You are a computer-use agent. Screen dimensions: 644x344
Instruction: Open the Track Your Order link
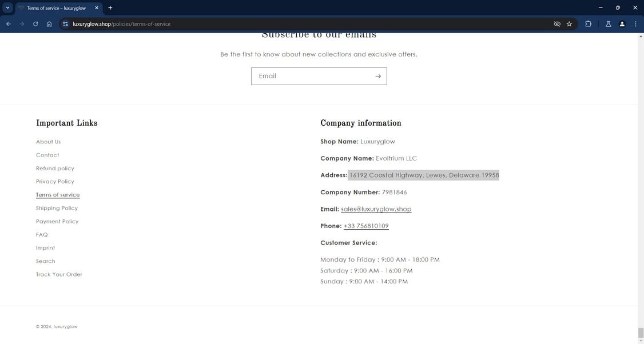point(59,275)
